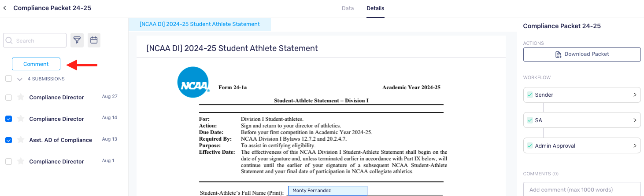This screenshot has width=644, height=196.
Task: Star the Aug 14 Compliance Director submission
Action: (20, 119)
